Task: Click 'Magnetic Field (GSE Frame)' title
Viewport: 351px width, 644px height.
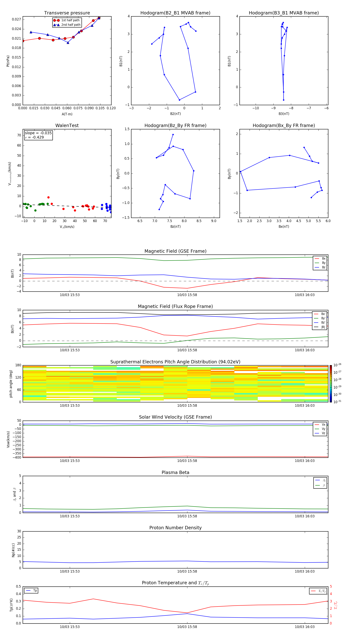Action: tap(175, 251)
